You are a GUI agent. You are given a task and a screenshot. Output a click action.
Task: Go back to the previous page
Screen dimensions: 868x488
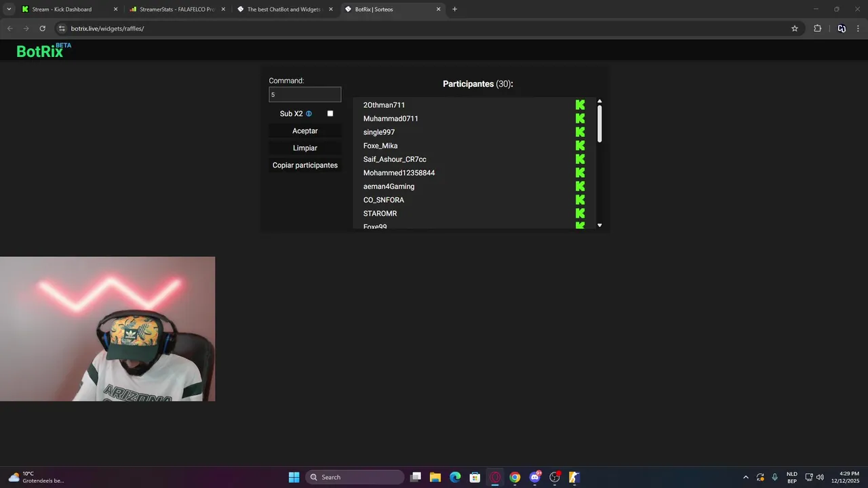[x=9, y=28]
